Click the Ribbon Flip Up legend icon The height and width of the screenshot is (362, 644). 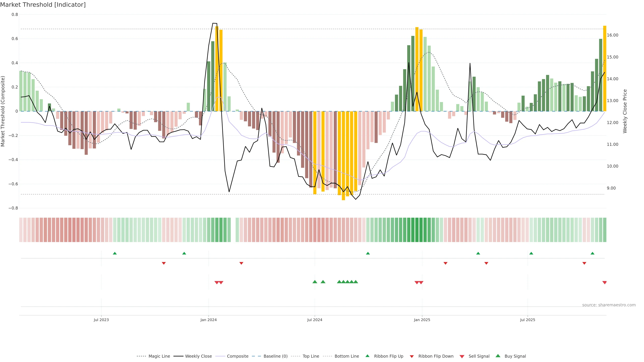[367, 356]
